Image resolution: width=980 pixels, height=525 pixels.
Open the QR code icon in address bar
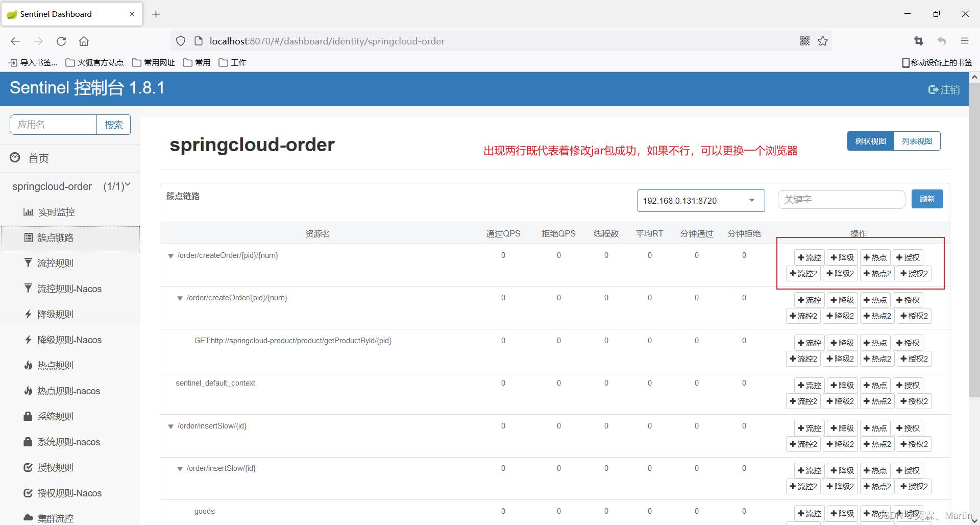click(x=805, y=41)
